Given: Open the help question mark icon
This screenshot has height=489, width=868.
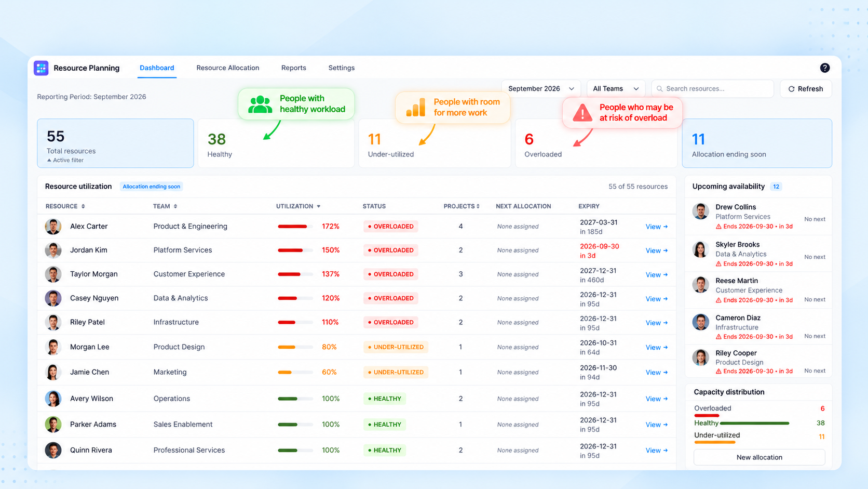Looking at the screenshot, I should (x=824, y=68).
